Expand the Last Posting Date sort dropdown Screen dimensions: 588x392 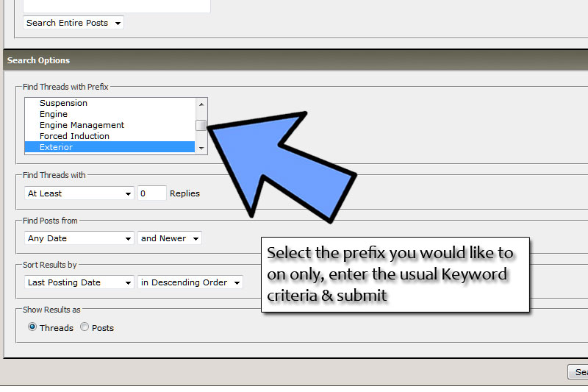[79, 282]
